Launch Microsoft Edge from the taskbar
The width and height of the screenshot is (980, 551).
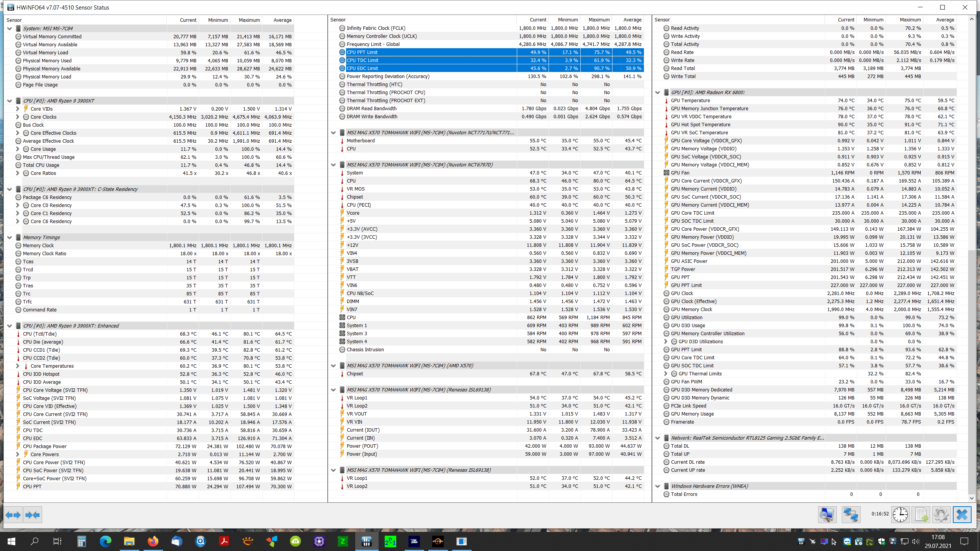(x=105, y=541)
